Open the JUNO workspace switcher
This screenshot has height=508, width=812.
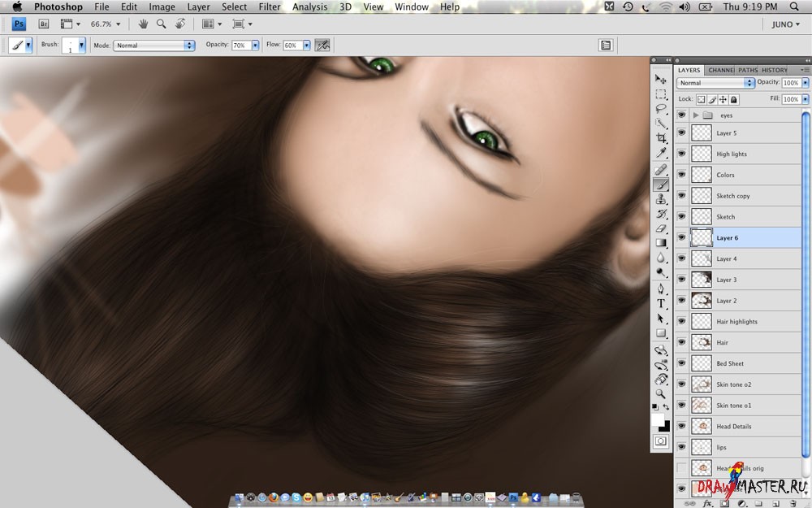click(785, 24)
